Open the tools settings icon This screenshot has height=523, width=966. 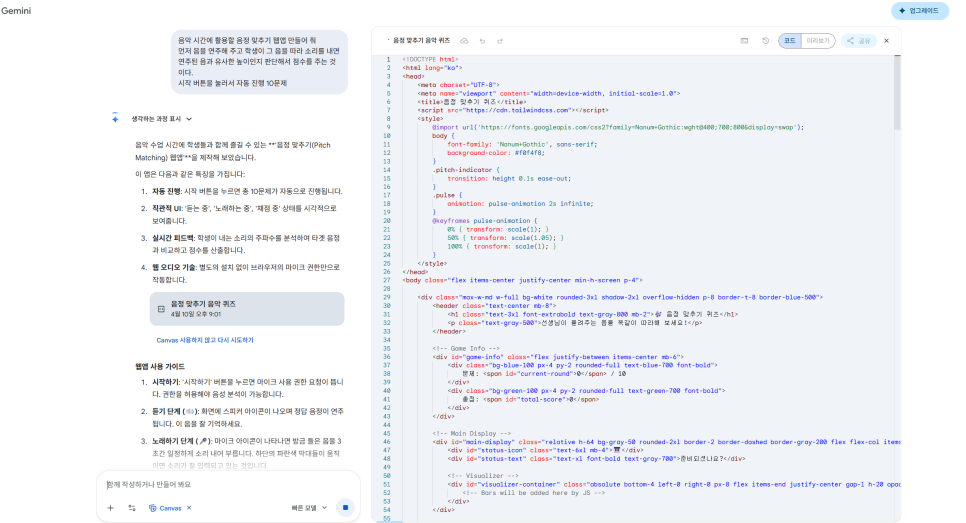pyautogui.click(x=132, y=508)
